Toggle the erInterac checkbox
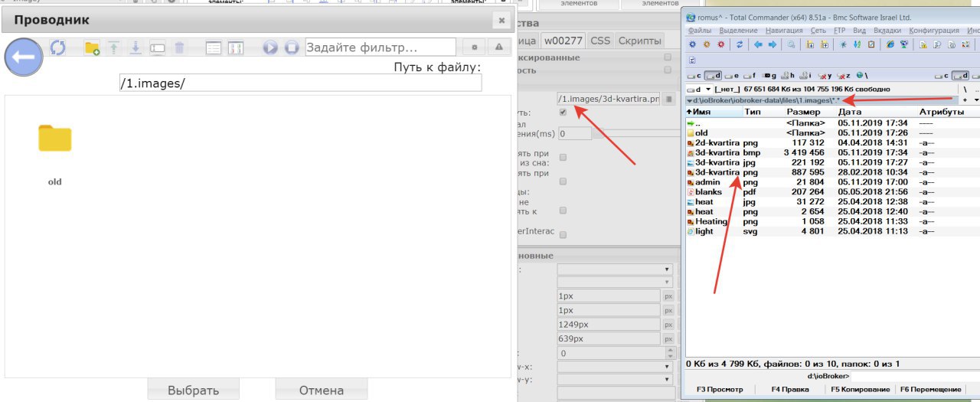This screenshot has width=980, height=402. 563,234
